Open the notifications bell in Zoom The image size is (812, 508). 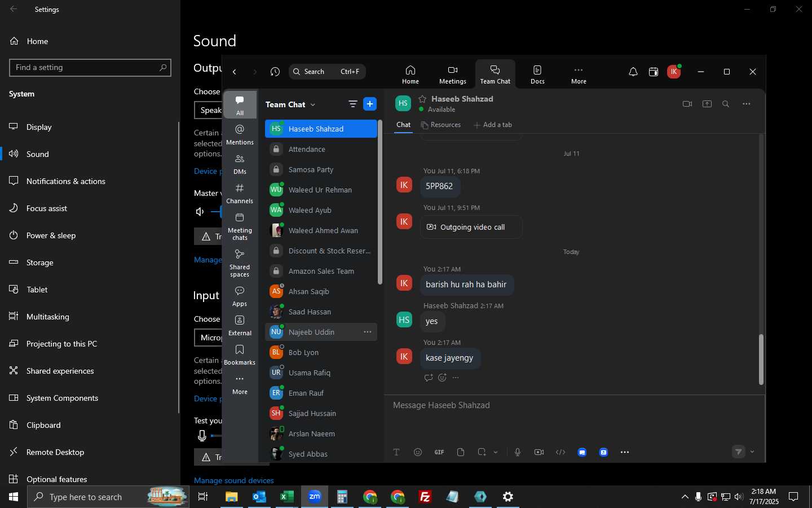633,72
